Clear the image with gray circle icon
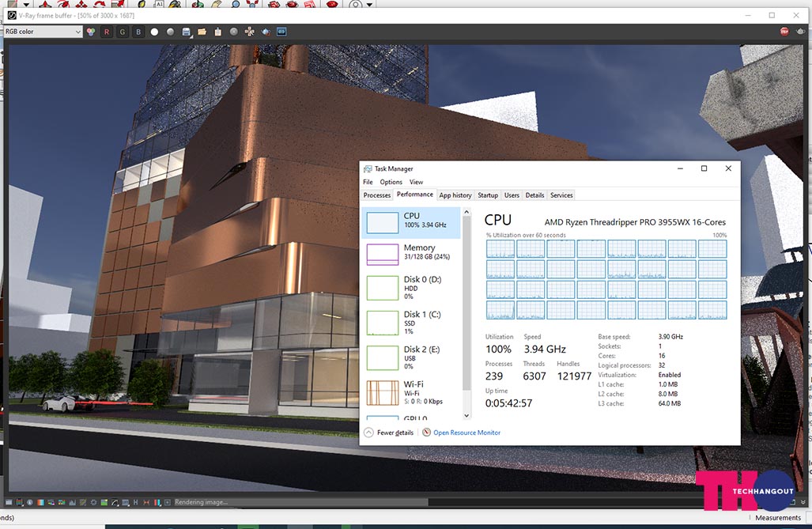Image resolution: width=812 pixels, height=529 pixels. point(234,32)
